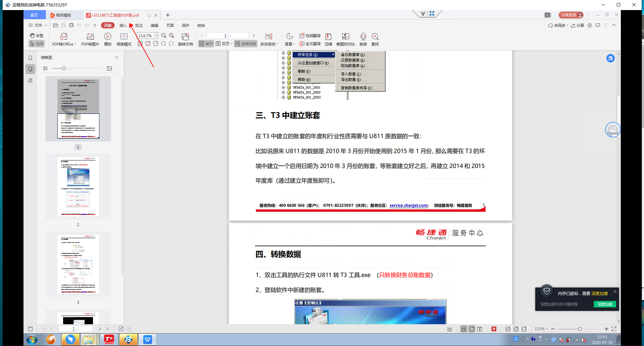Image resolution: width=644 pixels, height=346 pixels.
Task: Click 压缩 compress PDF icon
Action: [x=328, y=40]
